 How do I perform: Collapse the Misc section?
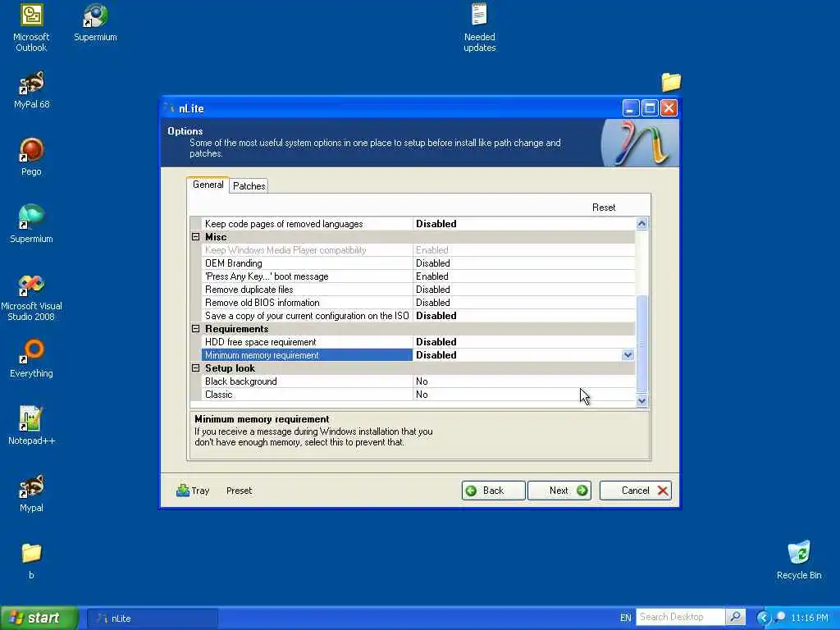tap(195, 237)
